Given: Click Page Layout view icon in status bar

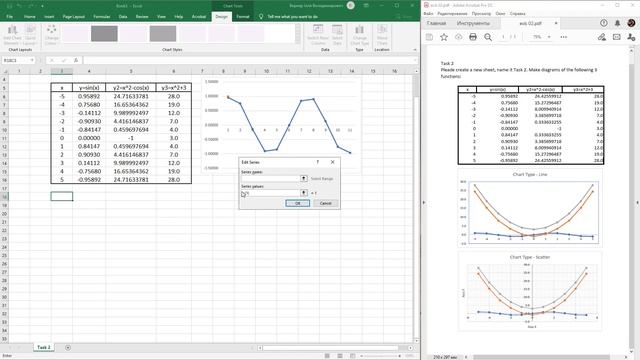Looking at the screenshot, I should [340, 356].
